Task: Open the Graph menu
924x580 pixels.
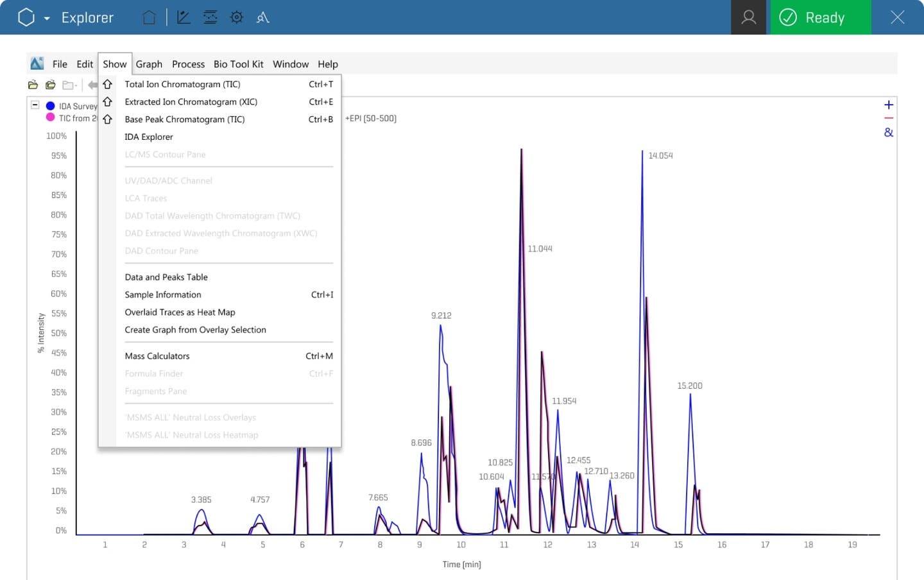Action: (149, 64)
